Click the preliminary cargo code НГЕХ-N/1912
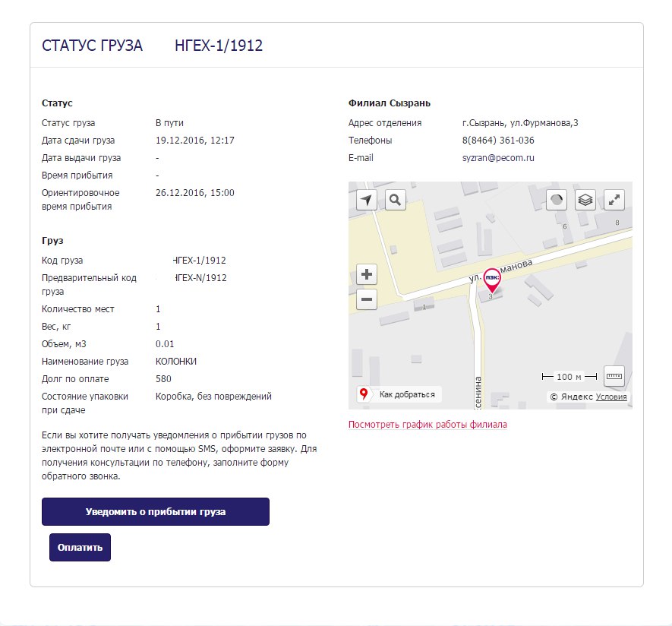 tap(200, 278)
